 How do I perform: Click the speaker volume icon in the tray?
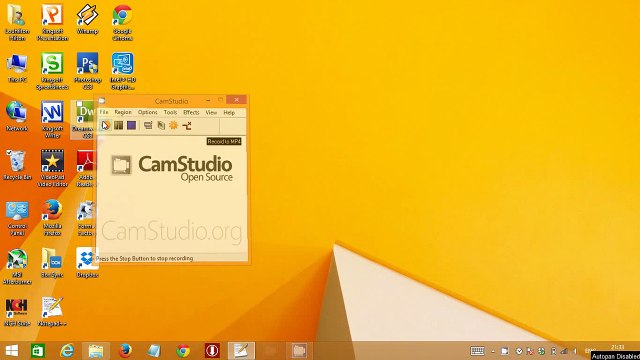[x=575, y=351]
